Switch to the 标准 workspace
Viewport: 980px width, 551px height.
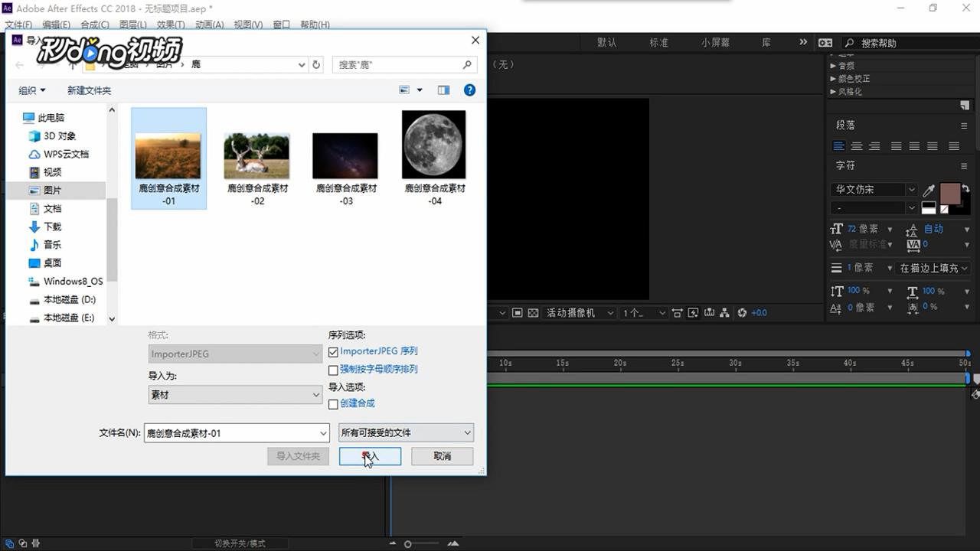pyautogui.click(x=659, y=43)
